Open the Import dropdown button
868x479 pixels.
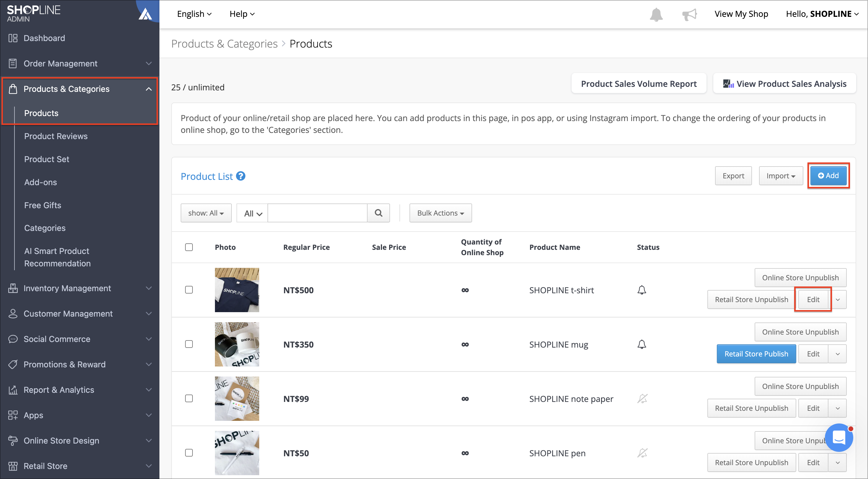coord(781,176)
